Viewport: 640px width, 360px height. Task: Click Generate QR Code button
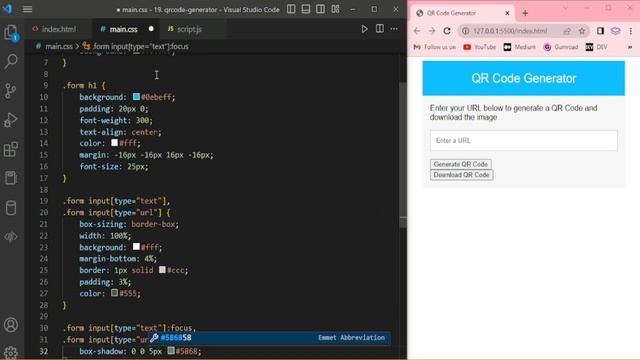(x=461, y=164)
